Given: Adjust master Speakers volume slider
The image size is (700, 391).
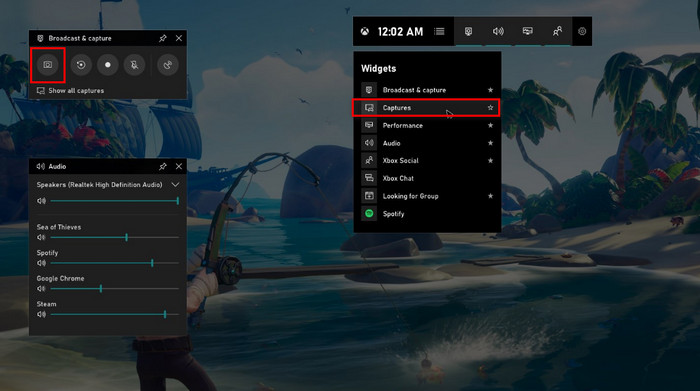Looking at the screenshot, I should pos(115,201).
